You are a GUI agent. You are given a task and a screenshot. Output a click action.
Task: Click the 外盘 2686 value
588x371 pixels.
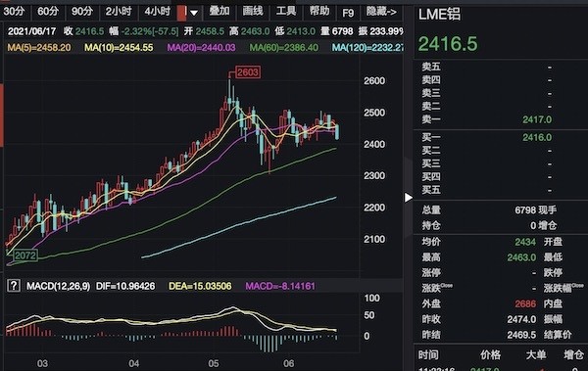[x=525, y=303]
